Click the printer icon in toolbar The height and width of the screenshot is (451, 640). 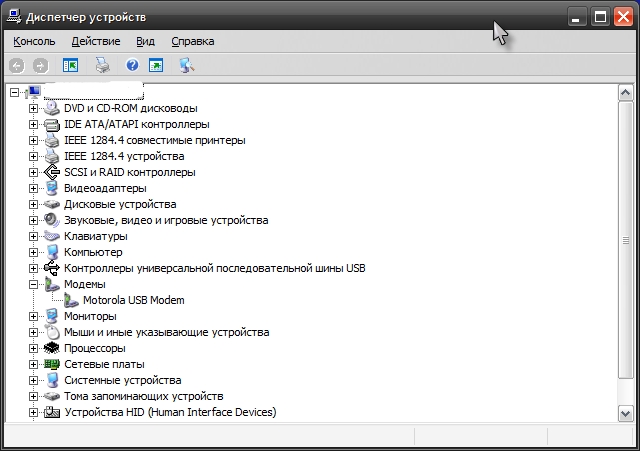(102, 65)
